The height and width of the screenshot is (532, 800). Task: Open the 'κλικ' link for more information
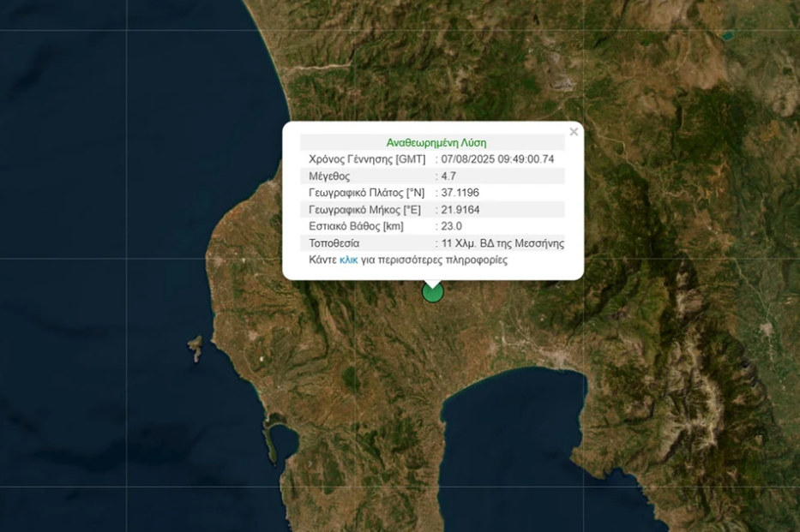pyautogui.click(x=348, y=260)
